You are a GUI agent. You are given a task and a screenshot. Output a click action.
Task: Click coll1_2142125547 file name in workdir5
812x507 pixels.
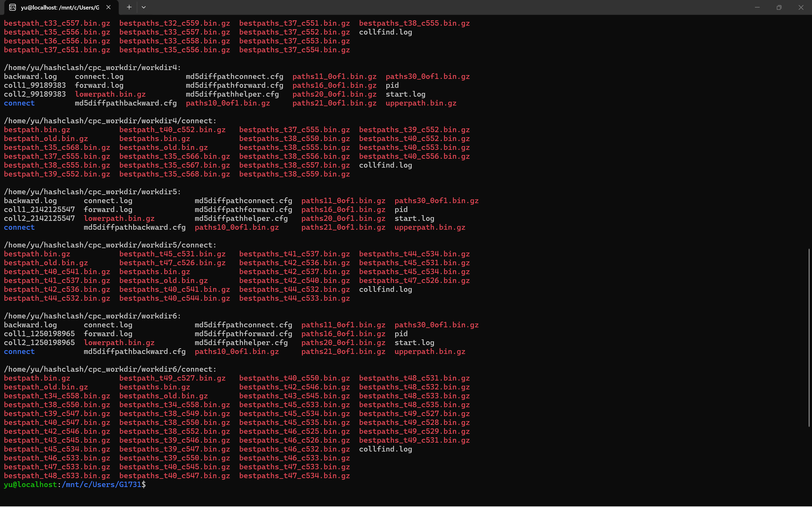coord(39,209)
